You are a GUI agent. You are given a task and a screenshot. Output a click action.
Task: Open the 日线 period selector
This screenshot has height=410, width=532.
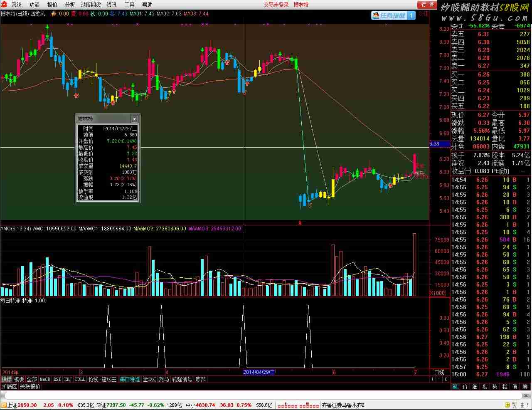point(439,372)
